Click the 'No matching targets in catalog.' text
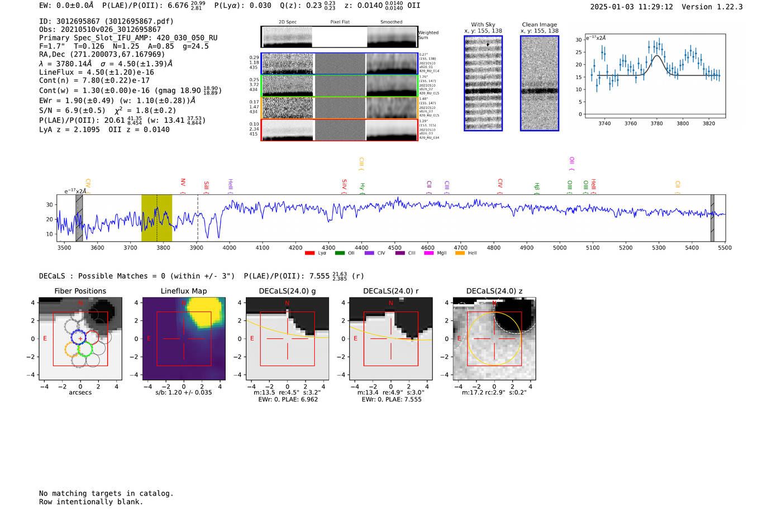 pos(106,493)
